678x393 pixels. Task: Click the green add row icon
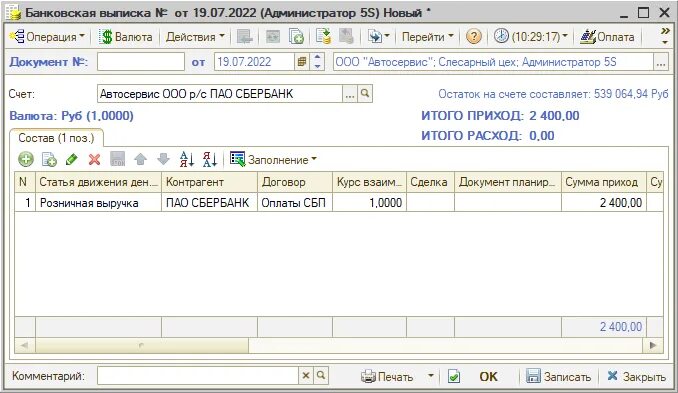click(26, 160)
